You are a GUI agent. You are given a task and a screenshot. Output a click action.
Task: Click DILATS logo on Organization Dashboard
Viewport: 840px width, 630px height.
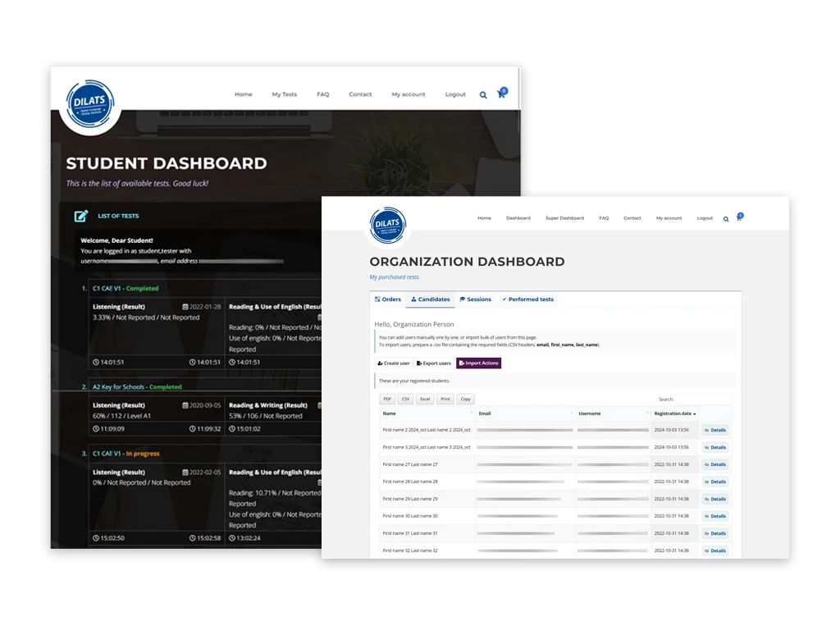point(388,225)
